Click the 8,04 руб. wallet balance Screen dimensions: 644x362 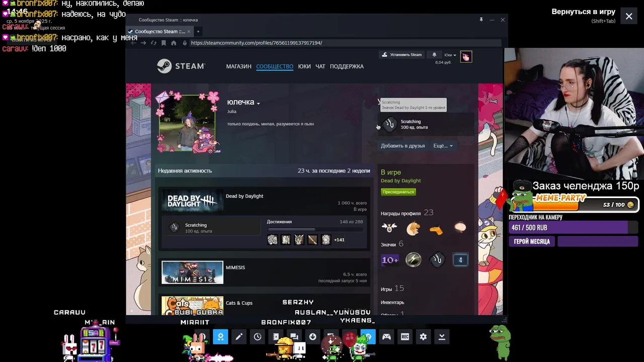[x=443, y=62]
